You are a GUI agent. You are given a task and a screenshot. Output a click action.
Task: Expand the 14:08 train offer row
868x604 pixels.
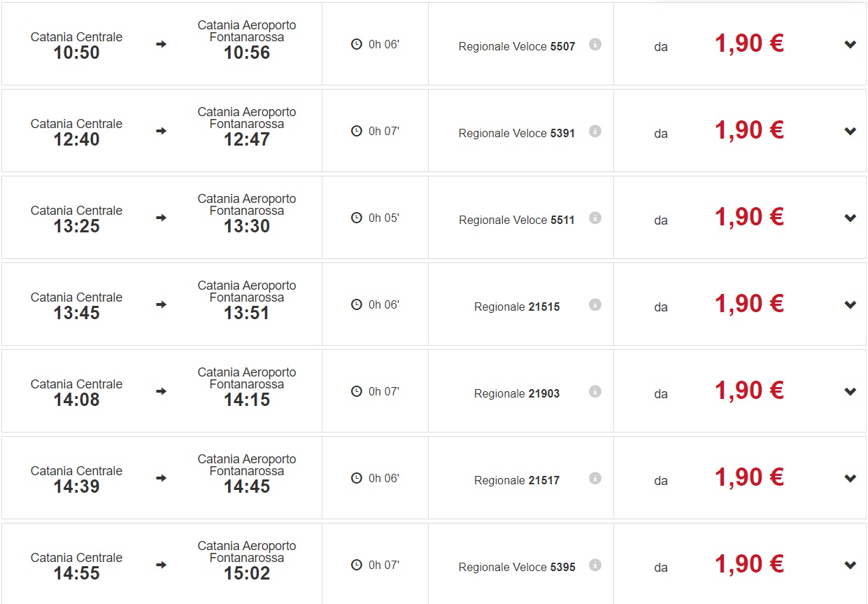pyautogui.click(x=850, y=392)
